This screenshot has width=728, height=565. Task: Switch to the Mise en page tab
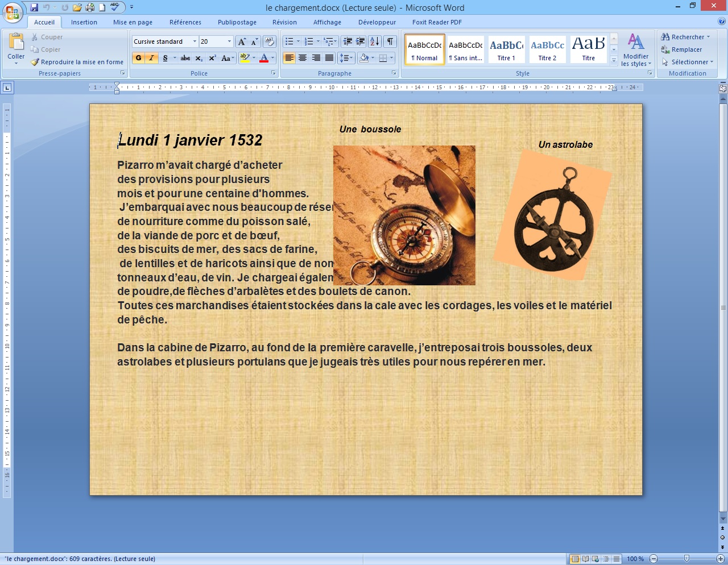[133, 22]
